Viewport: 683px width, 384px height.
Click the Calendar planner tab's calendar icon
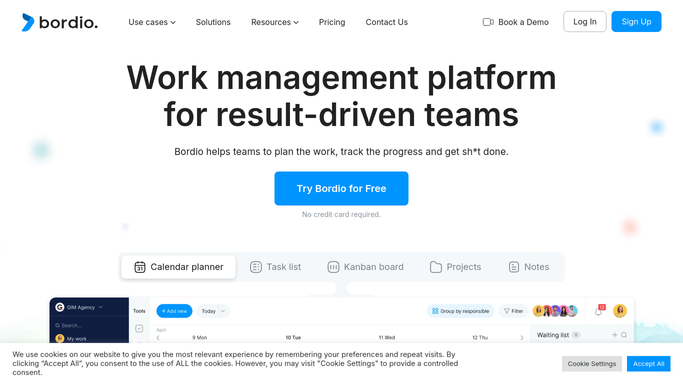(140, 267)
